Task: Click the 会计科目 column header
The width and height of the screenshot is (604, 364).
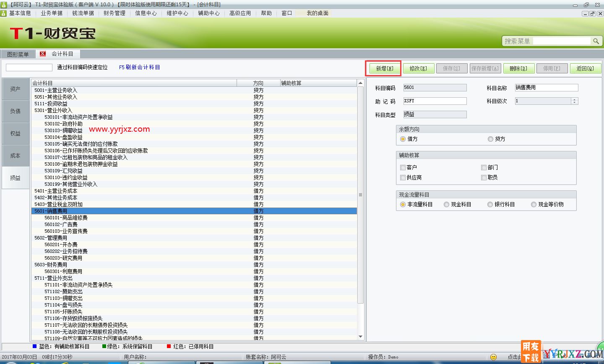Action: tap(134, 83)
